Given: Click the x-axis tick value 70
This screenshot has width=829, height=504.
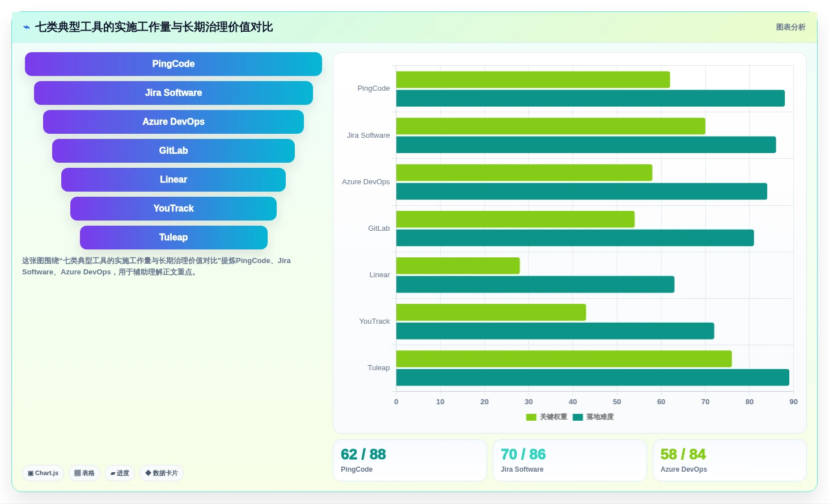Looking at the screenshot, I should (705, 402).
